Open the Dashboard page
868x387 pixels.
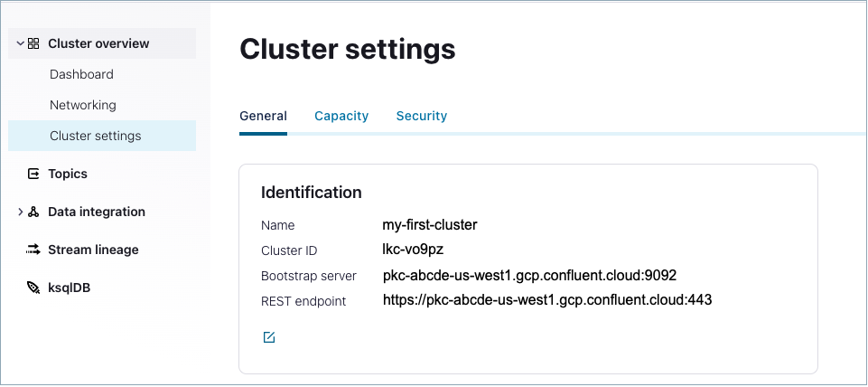pyautogui.click(x=81, y=74)
